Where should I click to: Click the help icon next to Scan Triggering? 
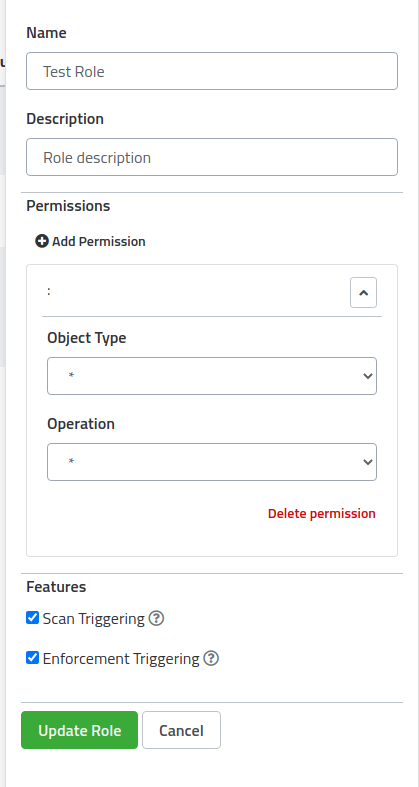pyautogui.click(x=157, y=618)
